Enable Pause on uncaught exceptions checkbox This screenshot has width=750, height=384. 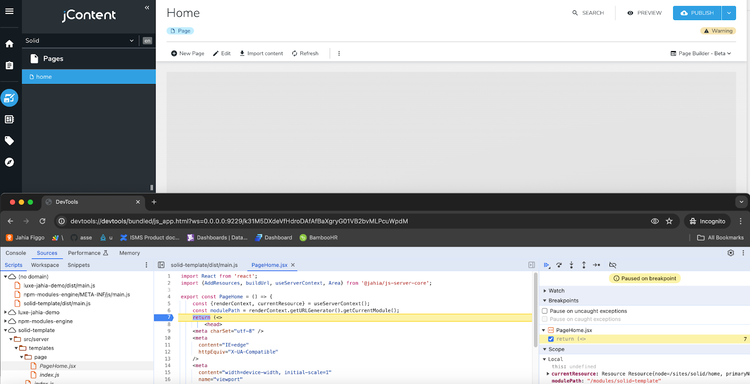544,311
